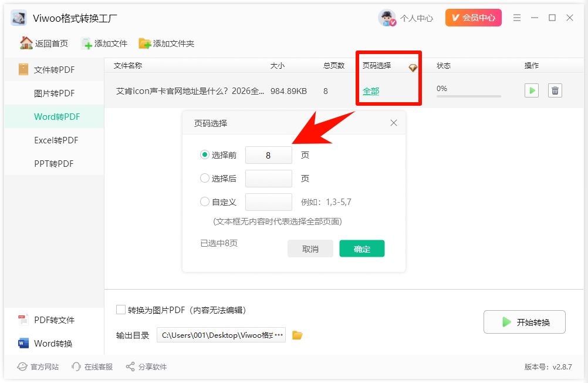Viewport: 588px width, 383px height.
Task: Click 分享软件 share software
Action: tap(146, 367)
